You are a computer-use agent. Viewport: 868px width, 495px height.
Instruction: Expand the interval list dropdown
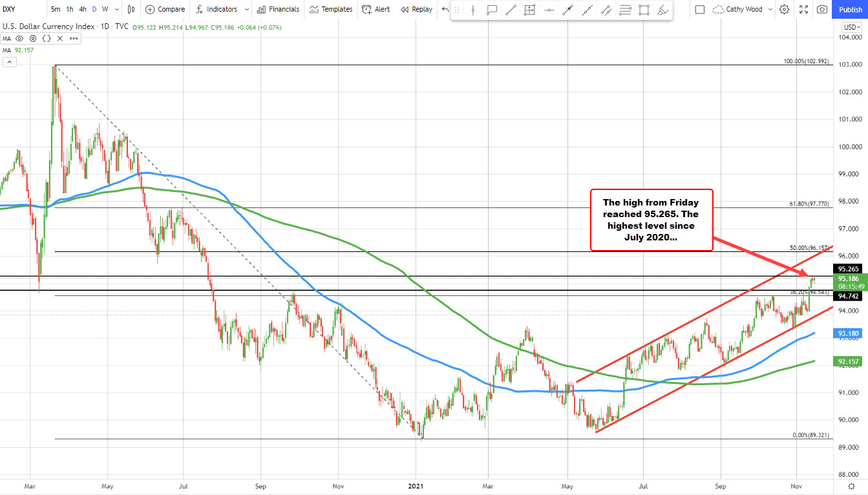[x=116, y=9]
